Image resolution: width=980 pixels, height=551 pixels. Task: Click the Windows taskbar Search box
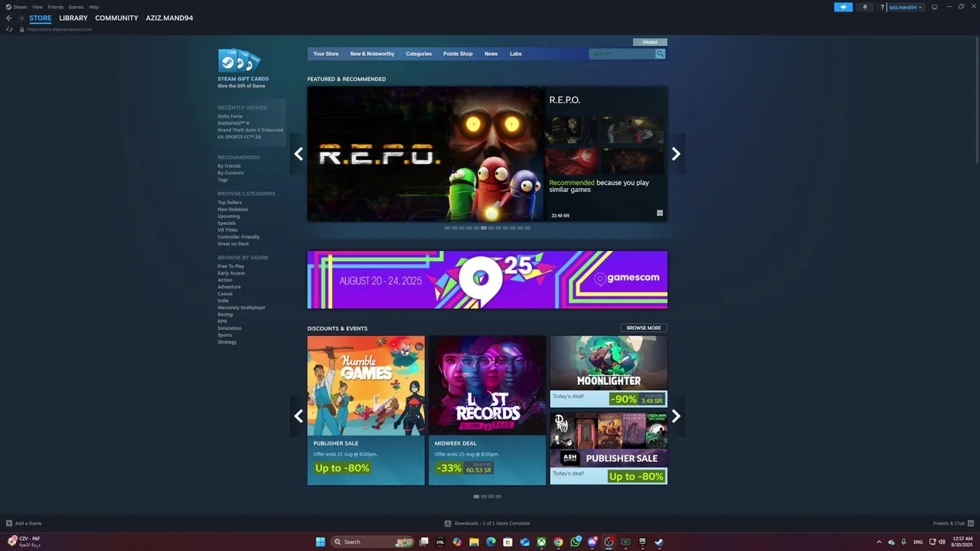[x=372, y=542]
